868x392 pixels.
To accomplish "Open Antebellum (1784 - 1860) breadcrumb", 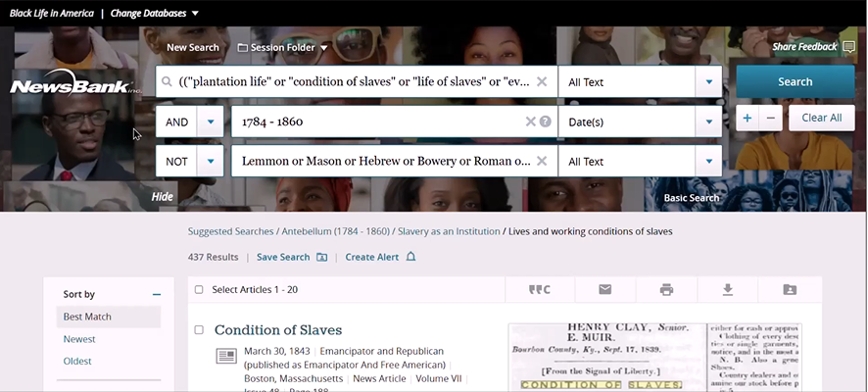I will point(335,231).
